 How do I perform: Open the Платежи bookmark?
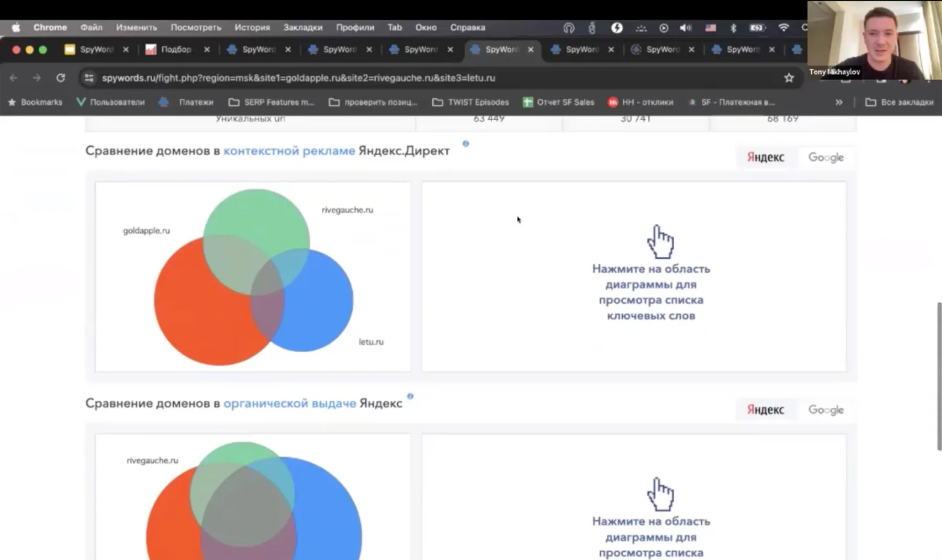(186, 102)
